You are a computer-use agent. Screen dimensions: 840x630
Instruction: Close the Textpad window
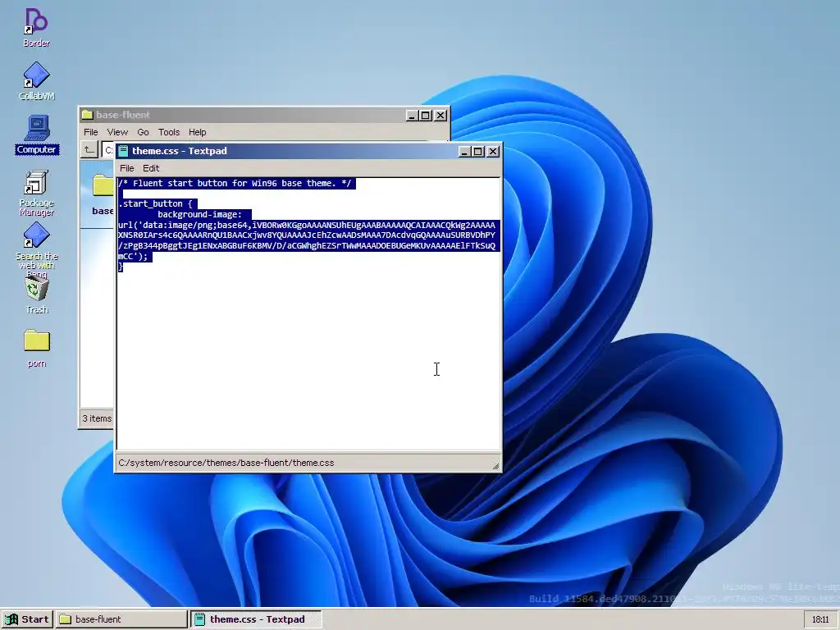pyautogui.click(x=493, y=152)
